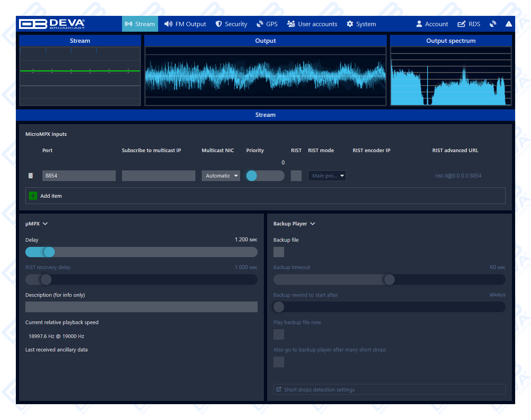The width and height of the screenshot is (531, 420).
Task: Open Short drops detection settings link
Action: 319,389
